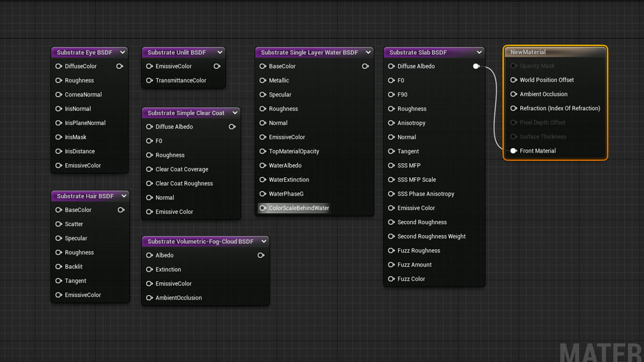Collapse the Substrate Slab BSDF node chevron
This screenshot has width=644, height=362.
pyautogui.click(x=479, y=52)
